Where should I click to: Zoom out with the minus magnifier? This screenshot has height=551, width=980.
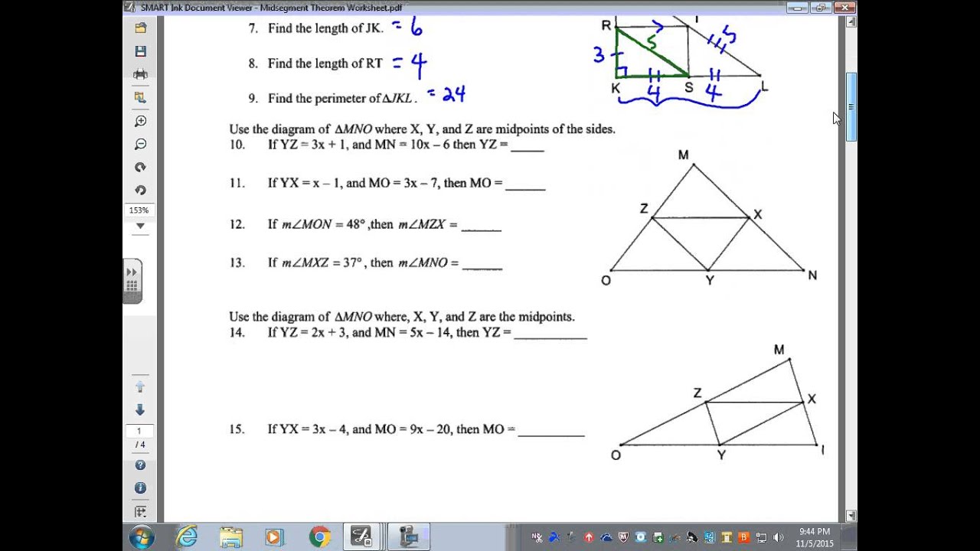pyautogui.click(x=140, y=144)
